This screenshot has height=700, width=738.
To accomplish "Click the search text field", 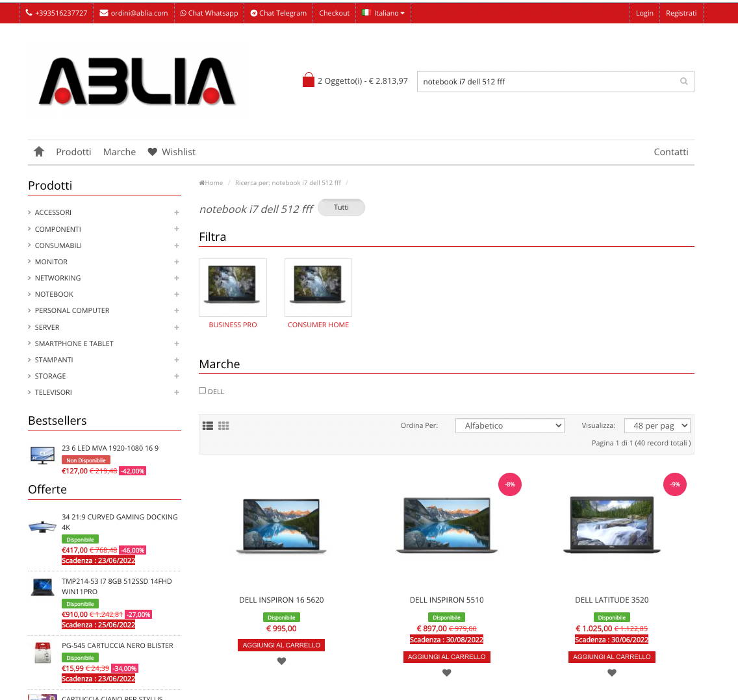I will coord(546,82).
